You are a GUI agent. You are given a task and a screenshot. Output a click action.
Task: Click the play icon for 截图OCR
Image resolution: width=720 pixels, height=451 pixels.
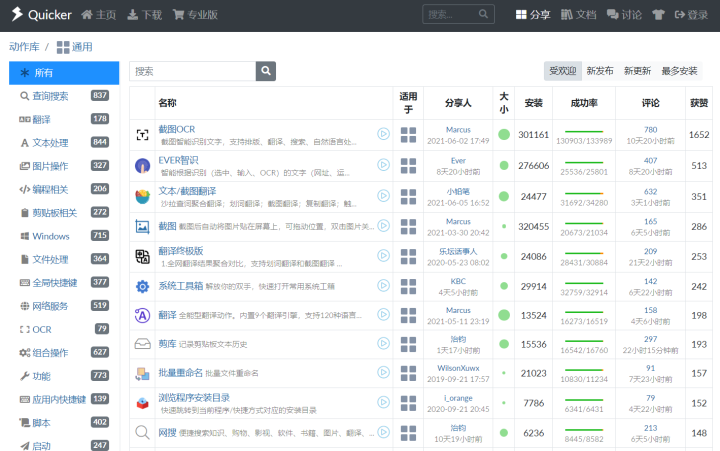383,134
